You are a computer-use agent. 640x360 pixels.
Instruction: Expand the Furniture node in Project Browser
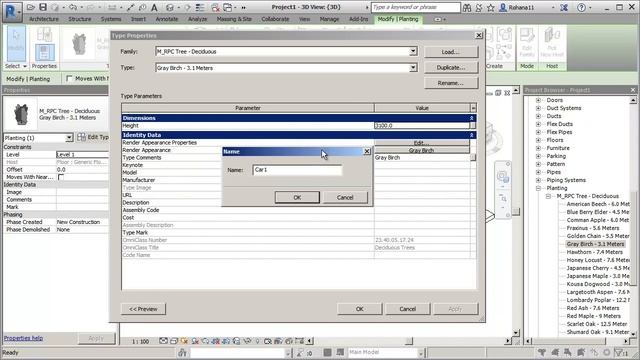[x=538, y=148]
